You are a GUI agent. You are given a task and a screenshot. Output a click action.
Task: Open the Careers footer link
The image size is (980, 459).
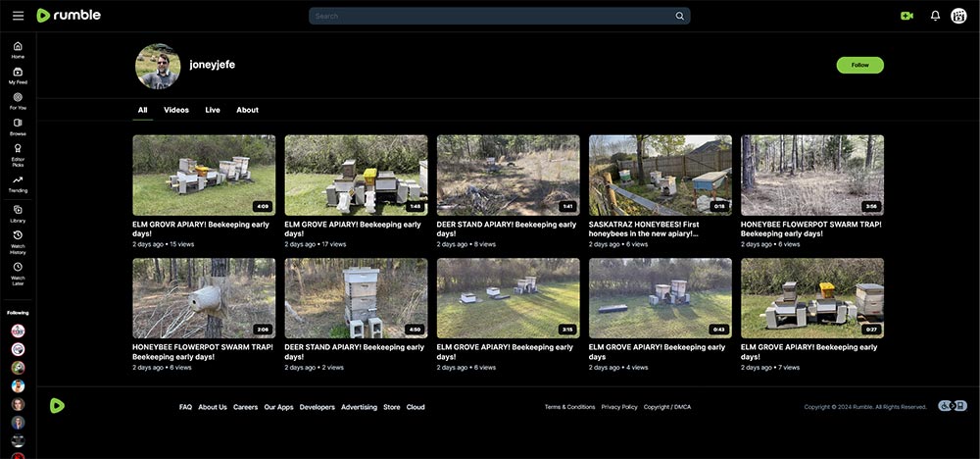click(246, 407)
